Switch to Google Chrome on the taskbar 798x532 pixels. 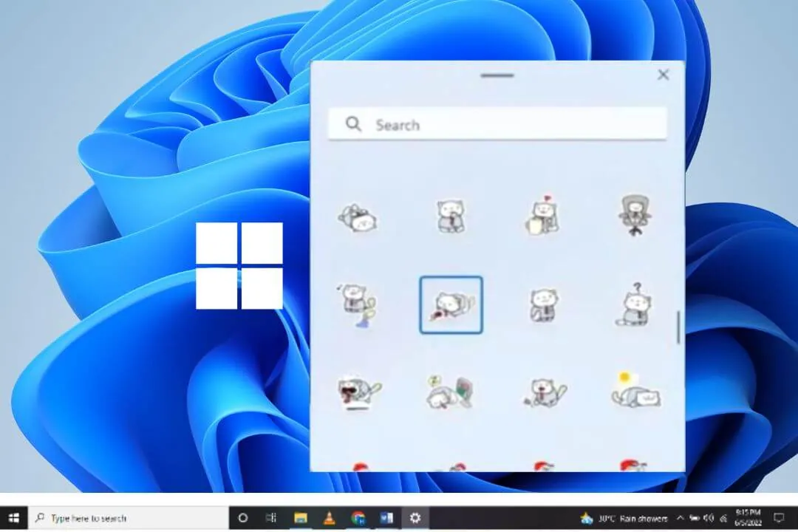pyautogui.click(x=358, y=518)
